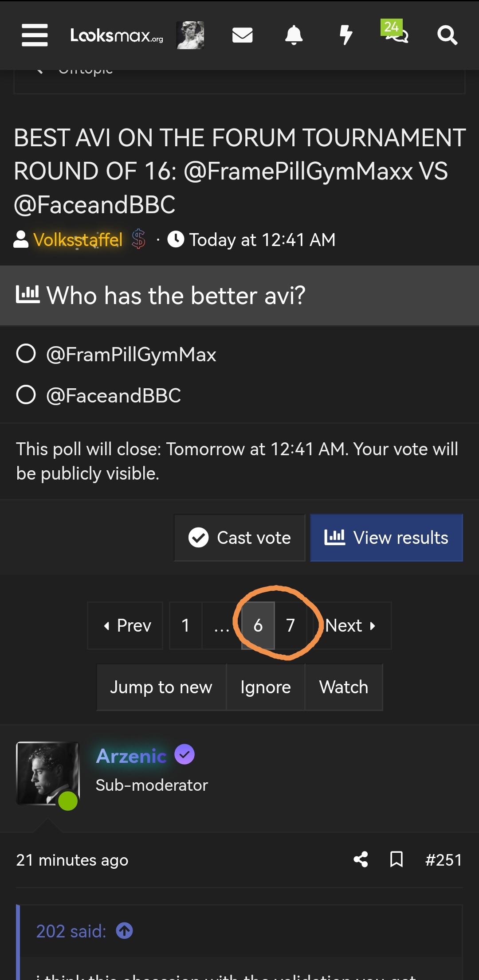Go to the Prev page
The image size is (479, 980).
(x=126, y=625)
